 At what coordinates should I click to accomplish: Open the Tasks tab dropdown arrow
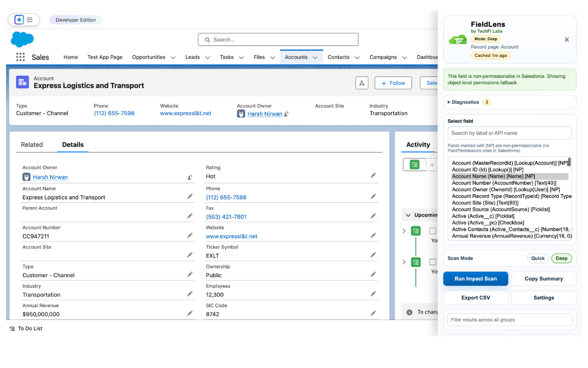pyautogui.click(x=242, y=57)
